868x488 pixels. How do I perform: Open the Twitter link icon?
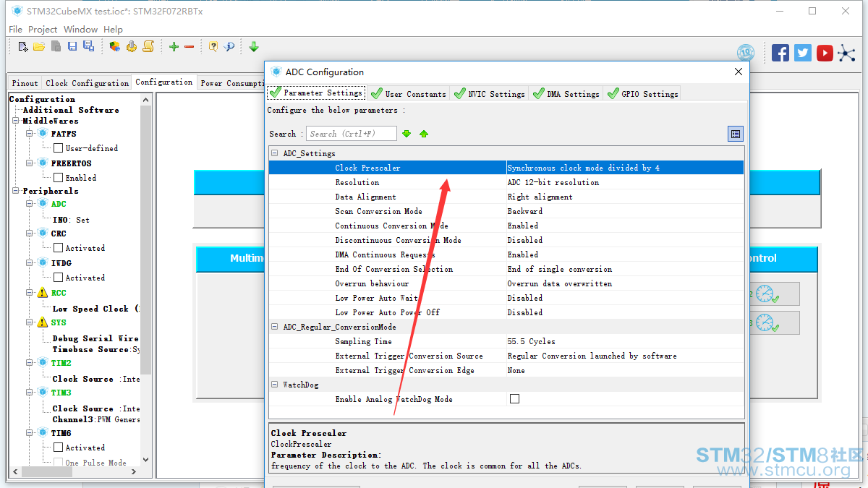pyautogui.click(x=803, y=53)
